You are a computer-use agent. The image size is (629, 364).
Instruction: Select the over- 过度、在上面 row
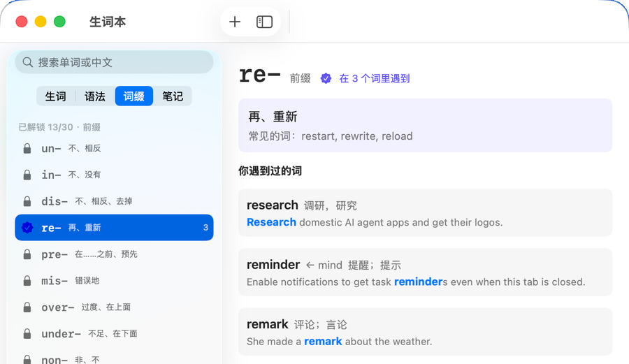115,307
